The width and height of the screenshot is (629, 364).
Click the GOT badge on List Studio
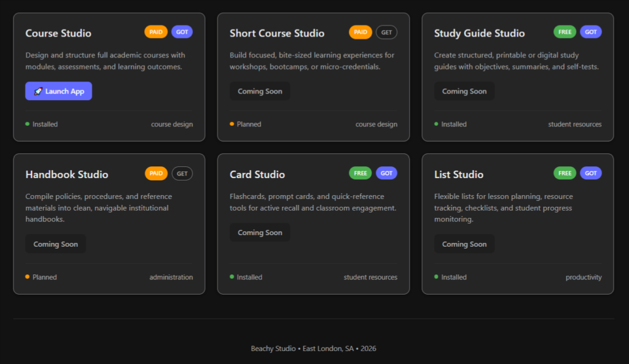[x=590, y=174]
